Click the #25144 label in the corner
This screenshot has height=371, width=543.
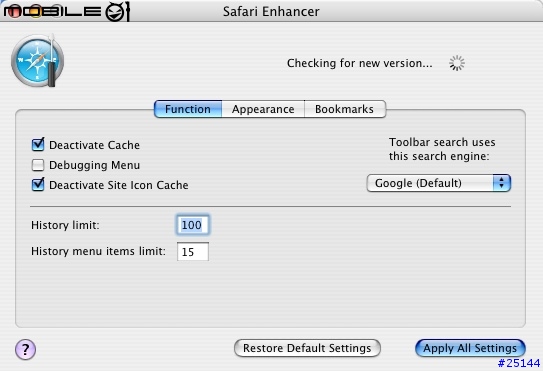(519, 363)
